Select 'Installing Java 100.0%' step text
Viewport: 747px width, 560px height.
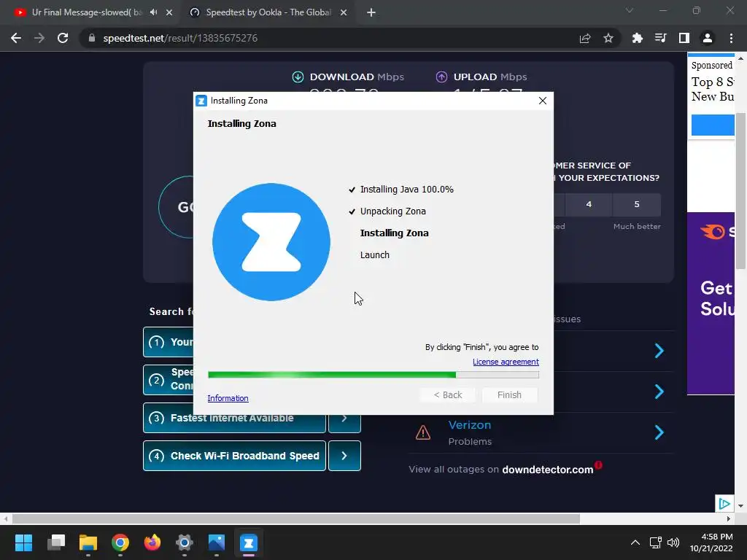coord(407,190)
